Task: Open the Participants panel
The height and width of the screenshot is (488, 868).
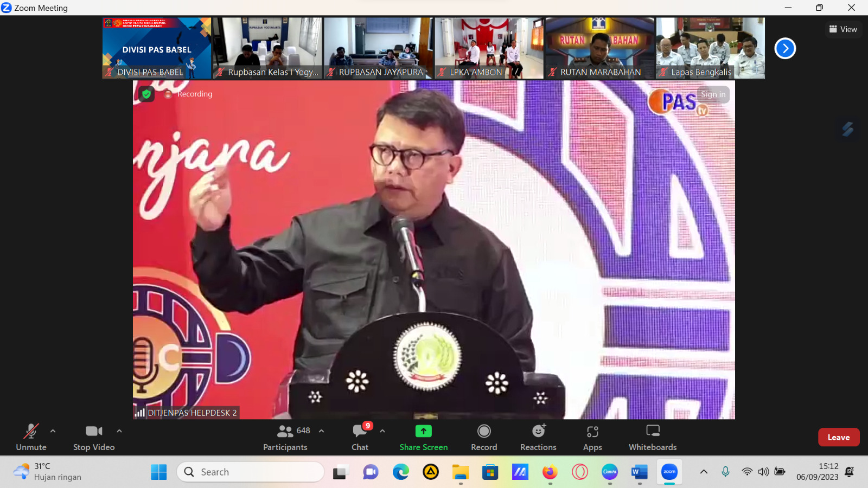Action: coord(285,437)
